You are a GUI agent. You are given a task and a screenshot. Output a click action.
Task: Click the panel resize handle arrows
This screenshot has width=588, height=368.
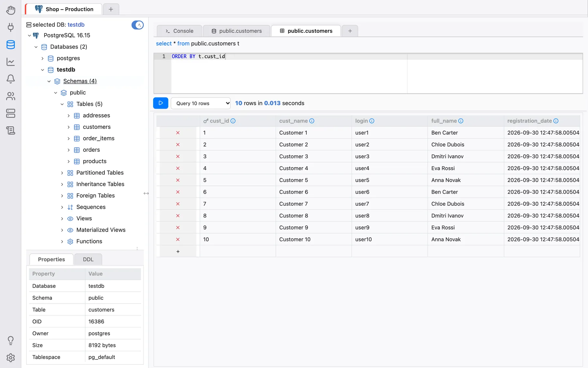(x=146, y=193)
